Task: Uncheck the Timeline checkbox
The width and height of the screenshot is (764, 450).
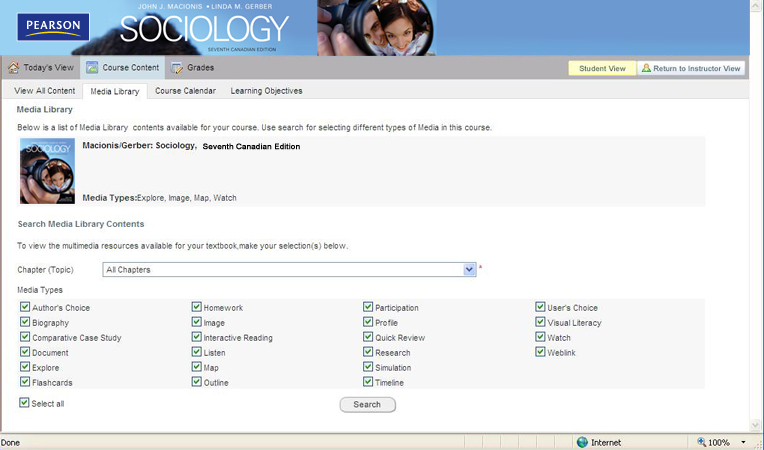Action: 368,382
